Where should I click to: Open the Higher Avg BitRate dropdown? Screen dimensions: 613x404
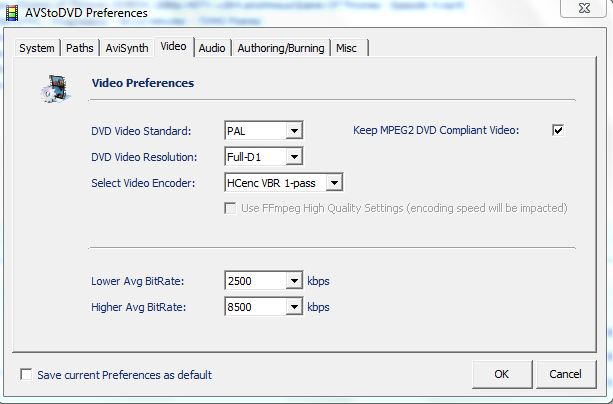coord(294,307)
